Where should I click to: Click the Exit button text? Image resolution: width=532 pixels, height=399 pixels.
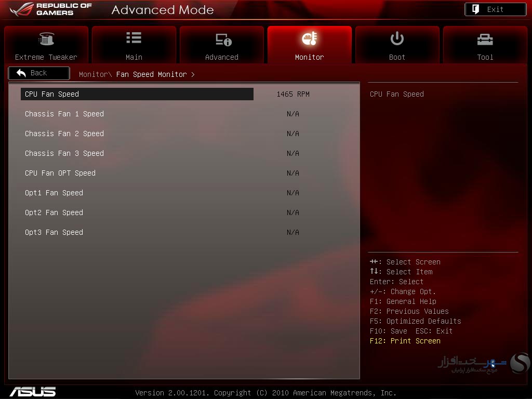495,9
